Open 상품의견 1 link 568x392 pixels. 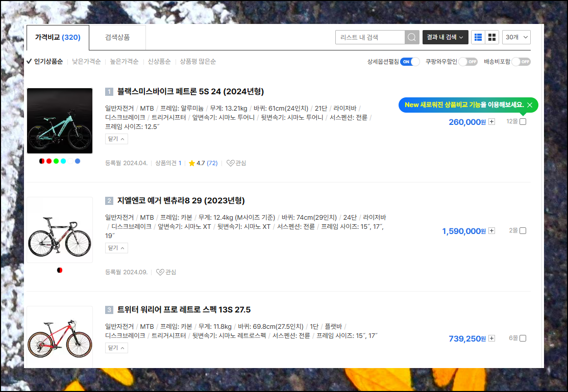[x=168, y=163]
